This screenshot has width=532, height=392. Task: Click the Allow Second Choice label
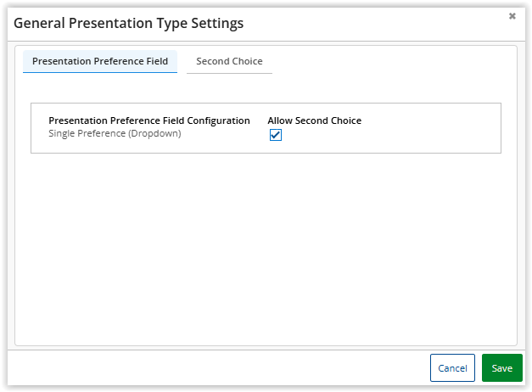[x=314, y=120]
